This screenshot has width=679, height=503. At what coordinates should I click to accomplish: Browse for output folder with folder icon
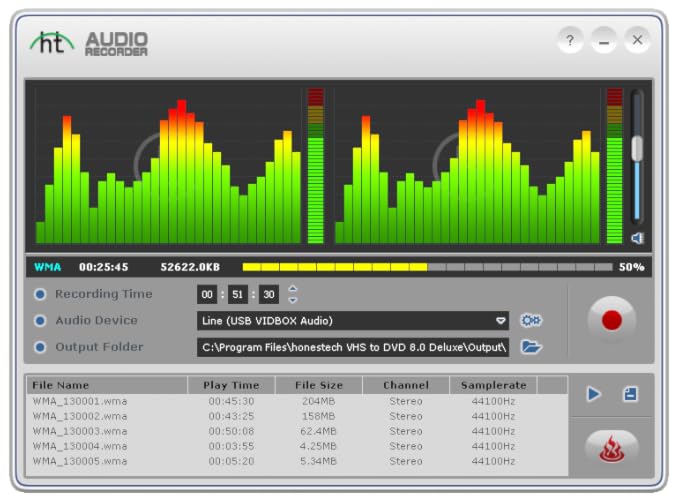point(531,347)
